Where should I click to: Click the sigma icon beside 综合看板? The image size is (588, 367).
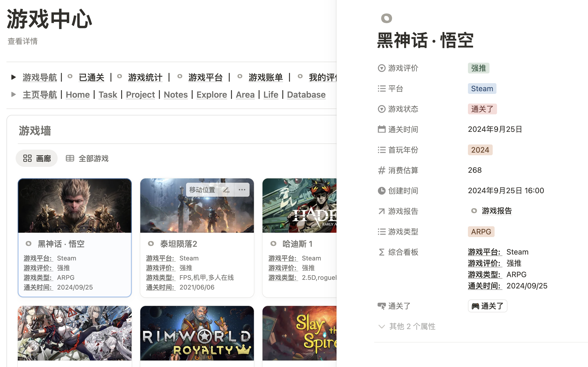click(x=381, y=252)
